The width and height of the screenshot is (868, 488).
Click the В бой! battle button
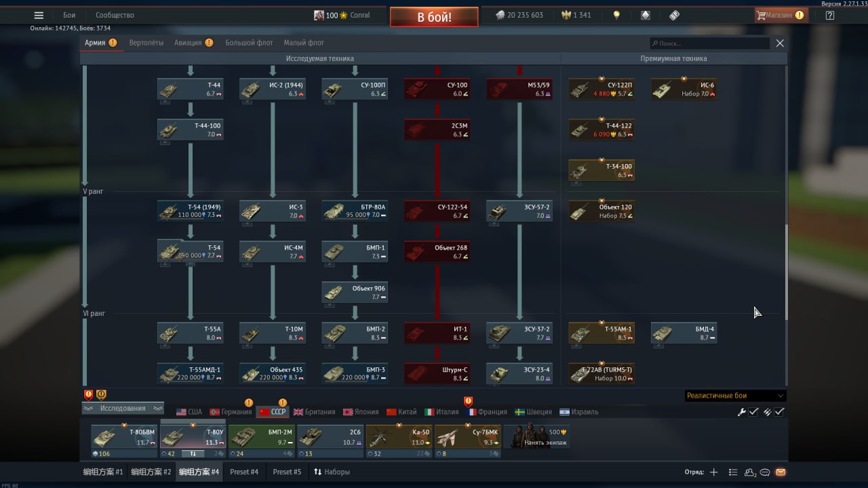(x=434, y=17)
